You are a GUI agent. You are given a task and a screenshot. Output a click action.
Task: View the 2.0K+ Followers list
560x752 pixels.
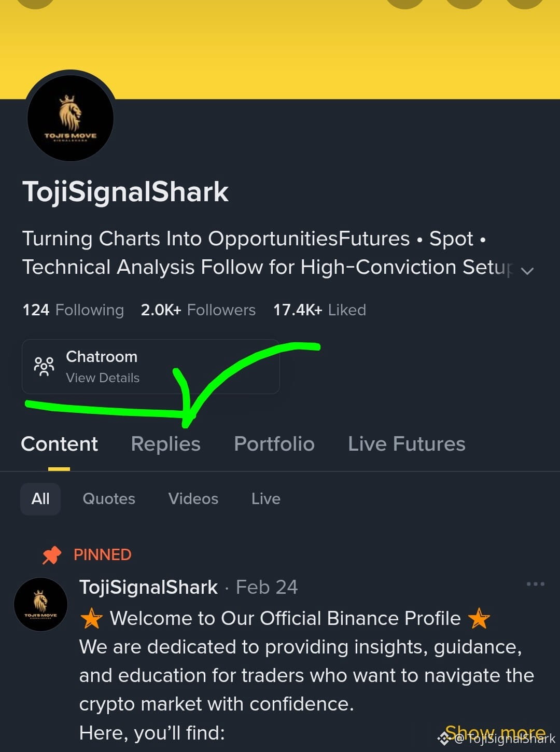pos(198,310)
